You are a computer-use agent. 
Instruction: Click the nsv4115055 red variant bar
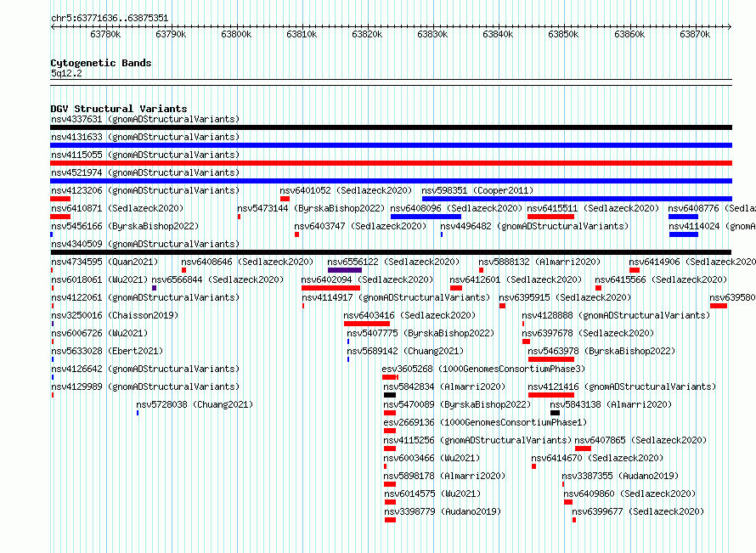click(391, 163)
